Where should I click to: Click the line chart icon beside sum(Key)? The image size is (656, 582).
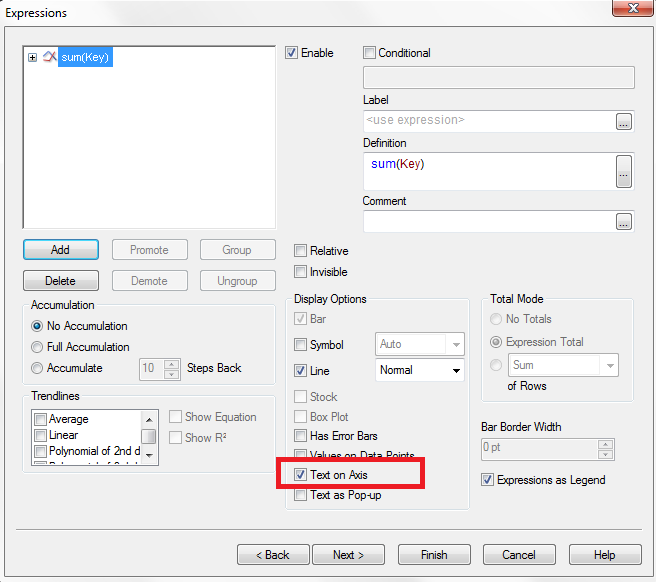point(50,56)
